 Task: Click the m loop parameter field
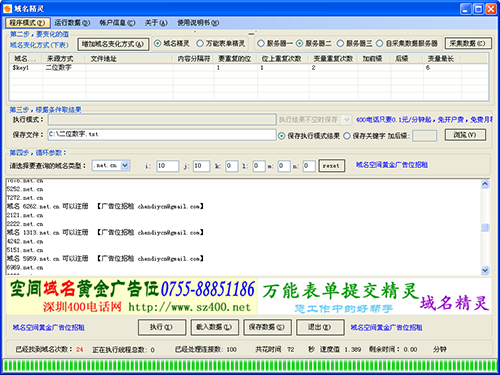pyautogui.click(x=284, y=166)
